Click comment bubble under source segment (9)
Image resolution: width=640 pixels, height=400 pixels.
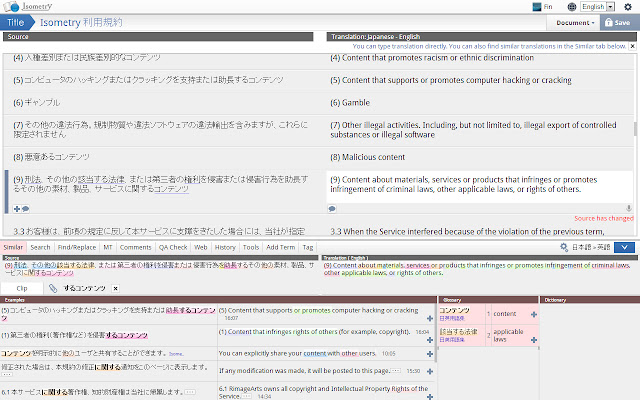point(25,209)
